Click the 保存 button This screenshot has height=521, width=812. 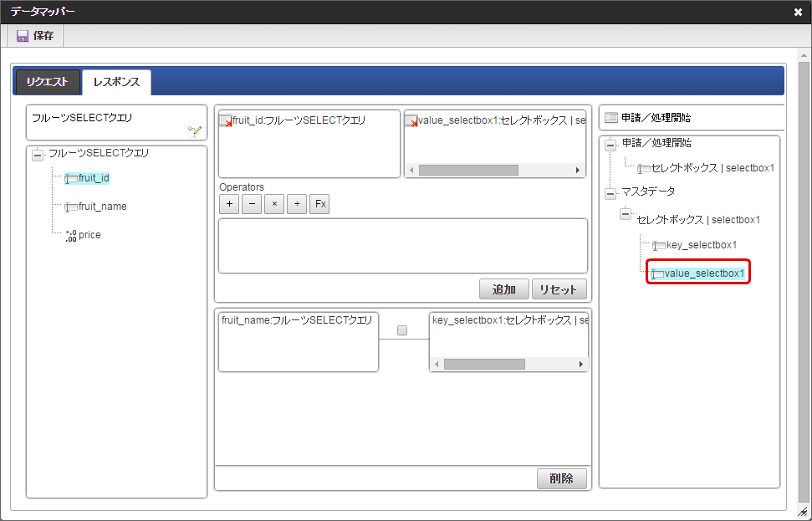pos(35,36)
